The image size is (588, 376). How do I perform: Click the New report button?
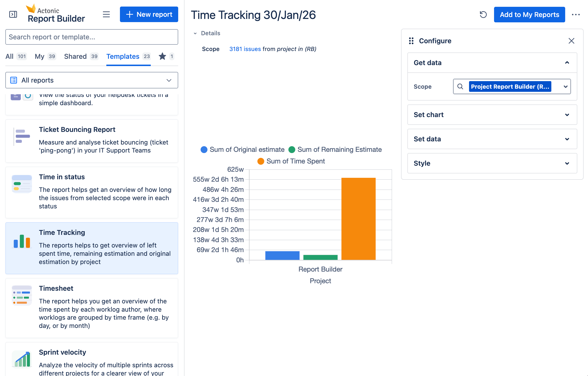coord(149,14)
